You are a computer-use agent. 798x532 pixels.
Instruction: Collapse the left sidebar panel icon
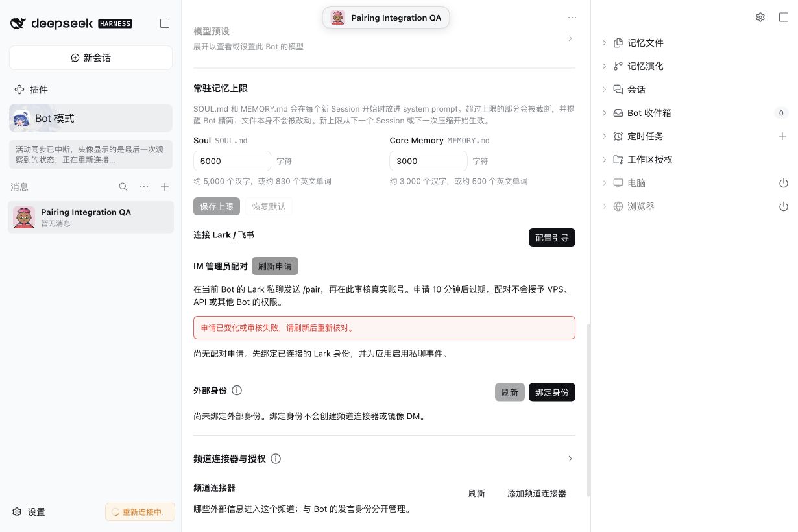coord(165,23)
